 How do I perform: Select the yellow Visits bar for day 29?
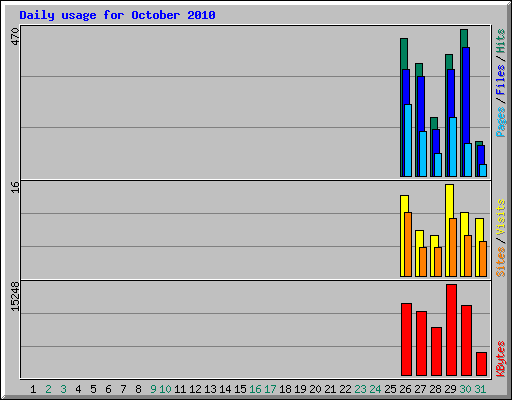(x=449, y=201)
